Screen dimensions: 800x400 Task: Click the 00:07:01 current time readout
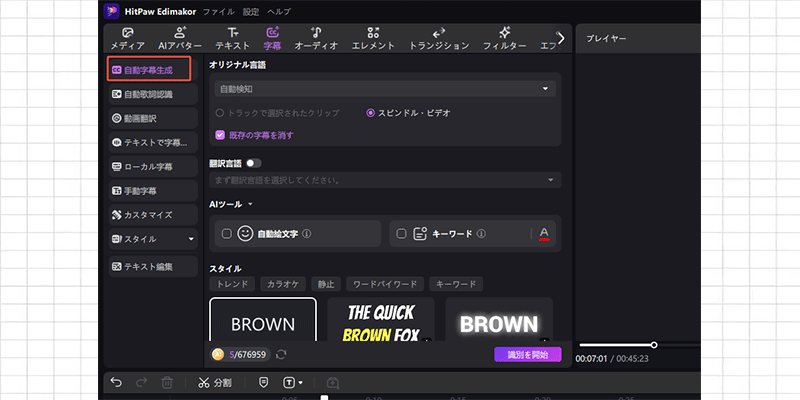pyautogui.click(x=591, y=359)
